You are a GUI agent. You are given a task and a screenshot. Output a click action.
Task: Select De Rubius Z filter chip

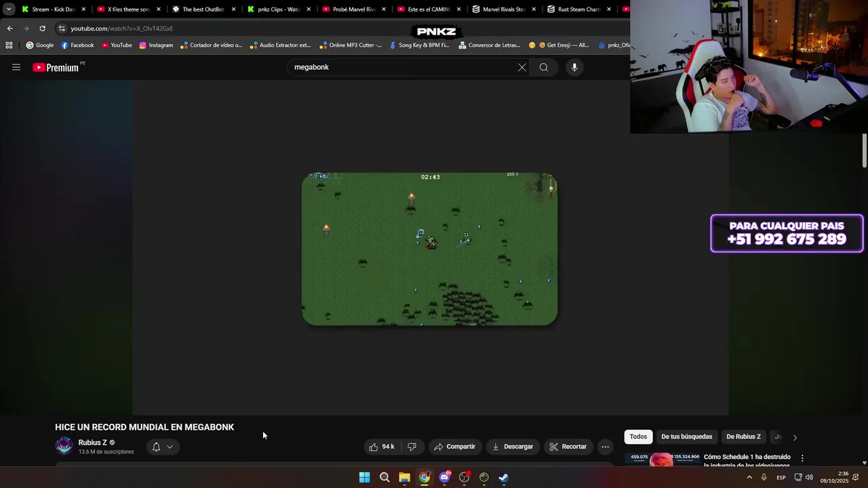click(x=743, y=436)
